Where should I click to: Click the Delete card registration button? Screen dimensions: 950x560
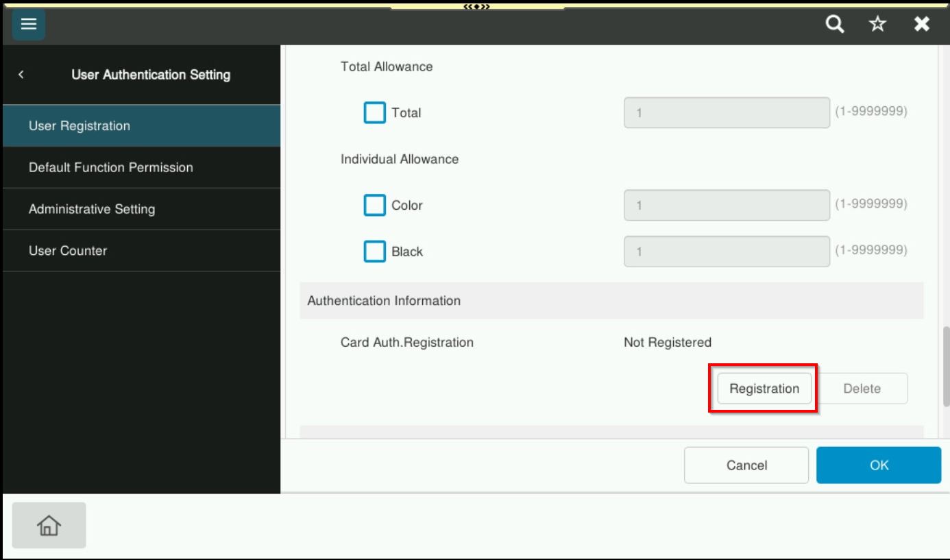pos(862,389)
